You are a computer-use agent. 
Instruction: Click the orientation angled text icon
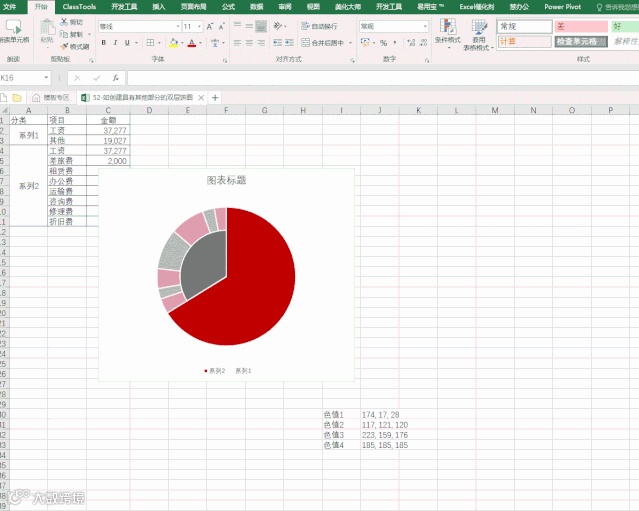(278, 26)
